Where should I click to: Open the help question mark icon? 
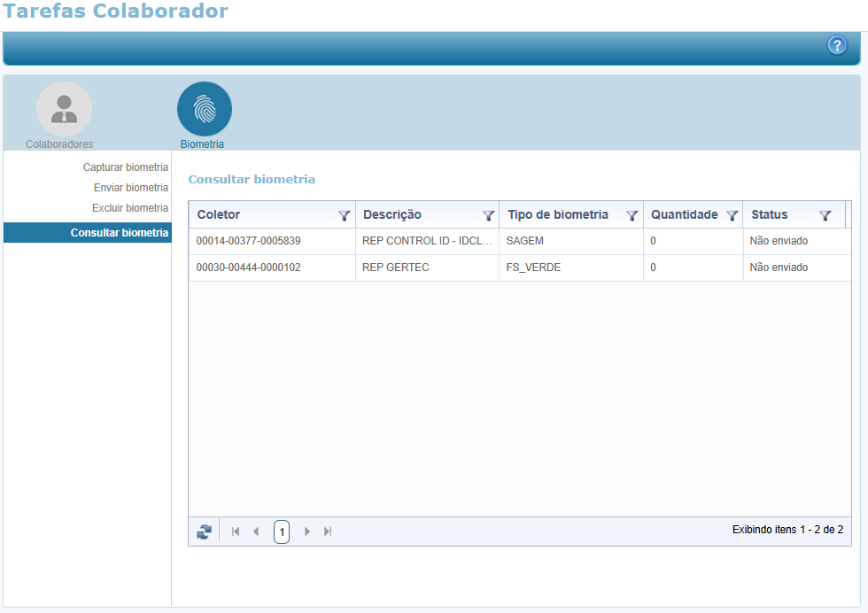click(837, 45)
